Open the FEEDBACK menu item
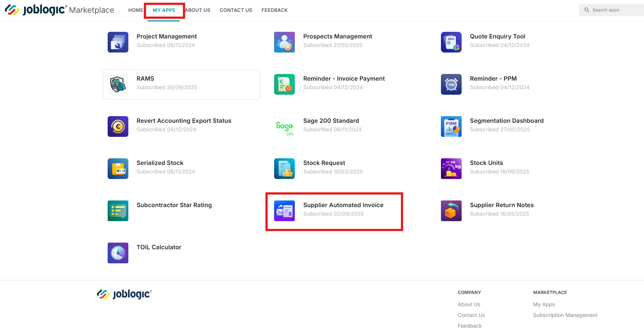The width and height of the screenshot is (644, 331). pyautogui.click(x=274, y=10)
